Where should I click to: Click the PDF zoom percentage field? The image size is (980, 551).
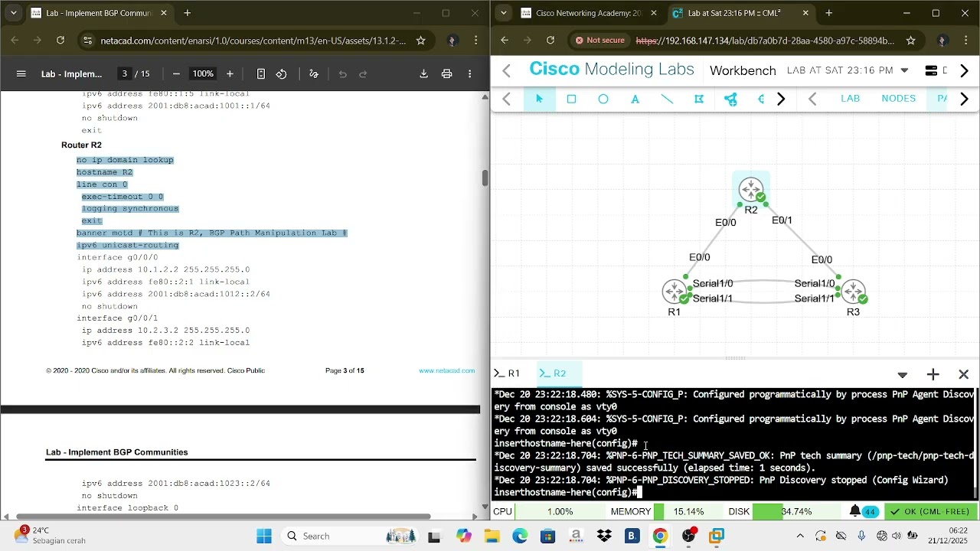click(203, 74)
